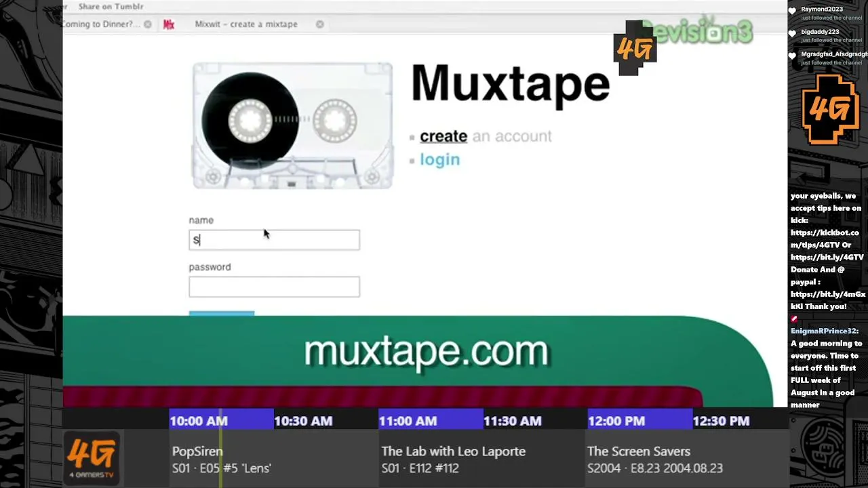868x488 pixels.
Task: Click the bigdaddy223 follower name
Action: click(x=820, y=32)
